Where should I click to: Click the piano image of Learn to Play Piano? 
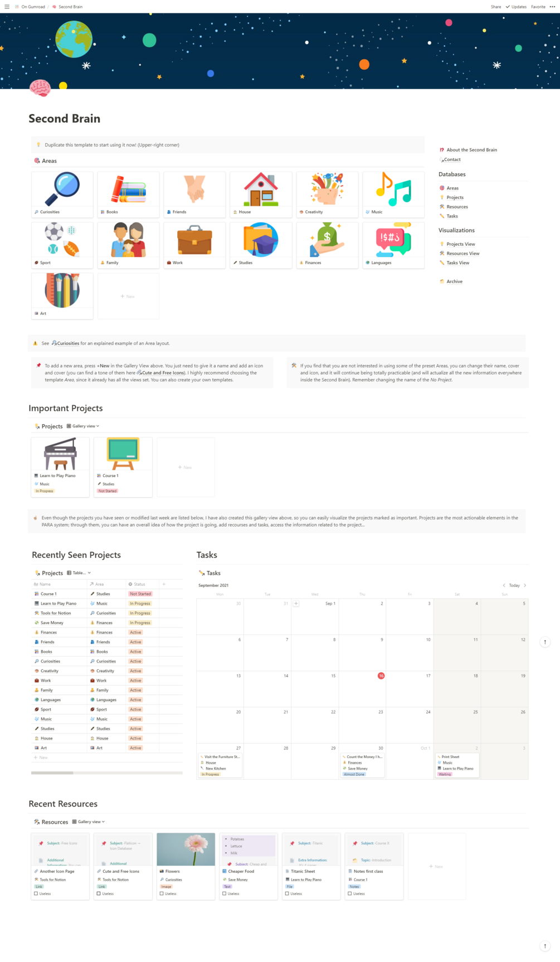pos(60,454)
